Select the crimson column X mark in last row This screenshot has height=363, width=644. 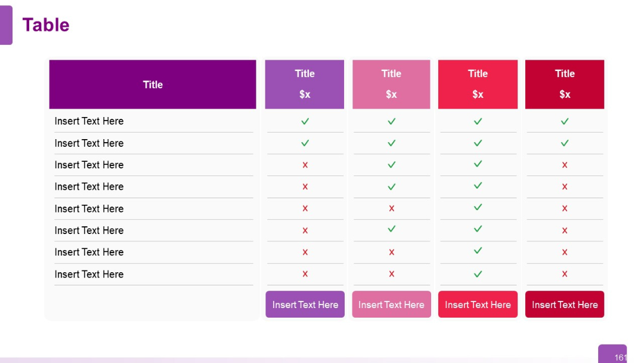565,274
